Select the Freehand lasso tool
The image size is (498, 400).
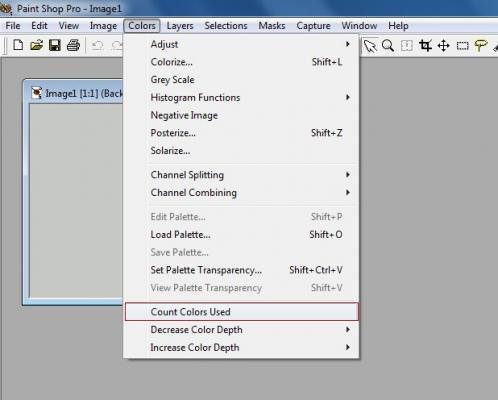point(481,45)
